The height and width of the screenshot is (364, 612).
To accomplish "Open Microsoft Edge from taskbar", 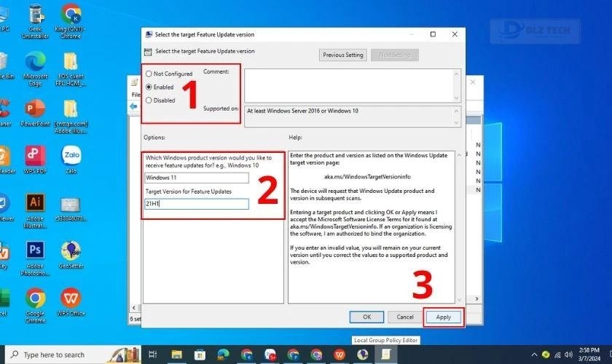I will click(223, 355).
